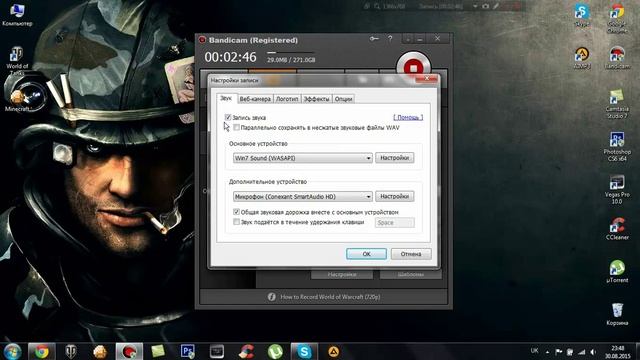
Task: Show hidden tray icons arrow
Action: coord(547,352)
